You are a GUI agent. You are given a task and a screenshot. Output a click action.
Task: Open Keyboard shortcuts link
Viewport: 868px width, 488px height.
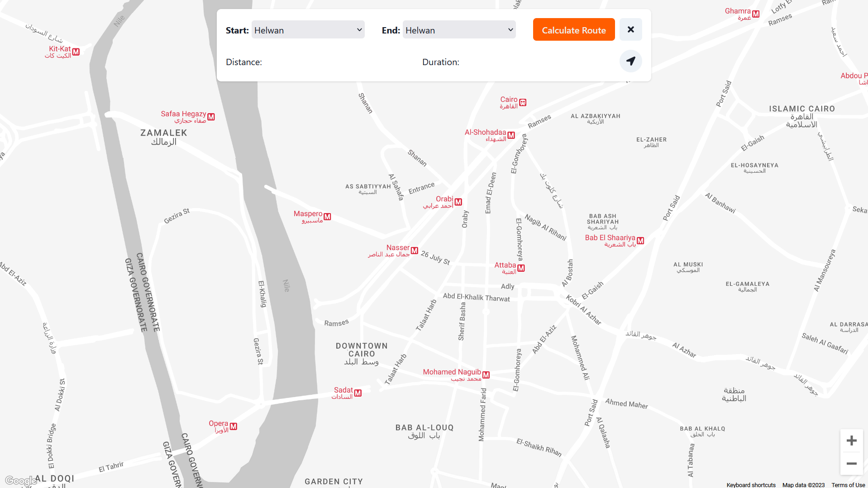(x=751, y=485)
